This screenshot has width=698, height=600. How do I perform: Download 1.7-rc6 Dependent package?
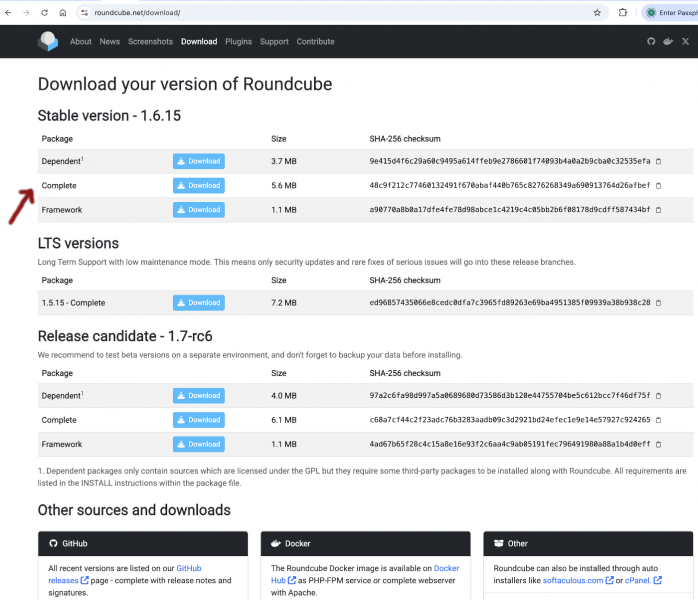(x=199, y=396)
